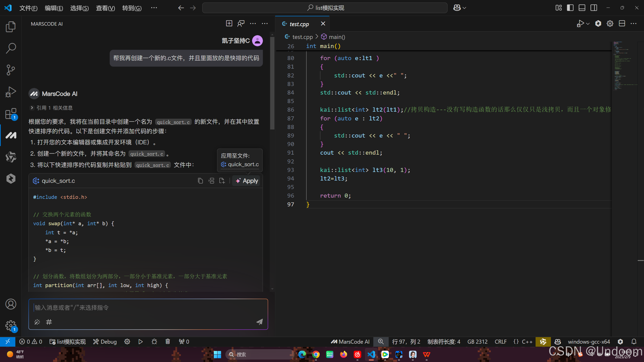
Task: Click the Apply button for quick_sort.c
Action: (x=247, y=181)
